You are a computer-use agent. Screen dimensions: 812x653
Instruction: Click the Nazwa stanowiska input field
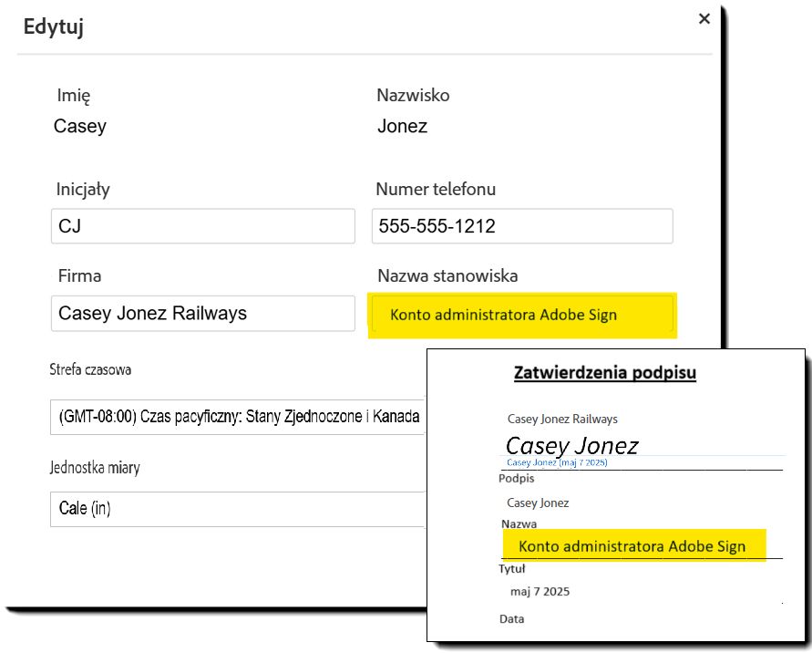point(522,315)
